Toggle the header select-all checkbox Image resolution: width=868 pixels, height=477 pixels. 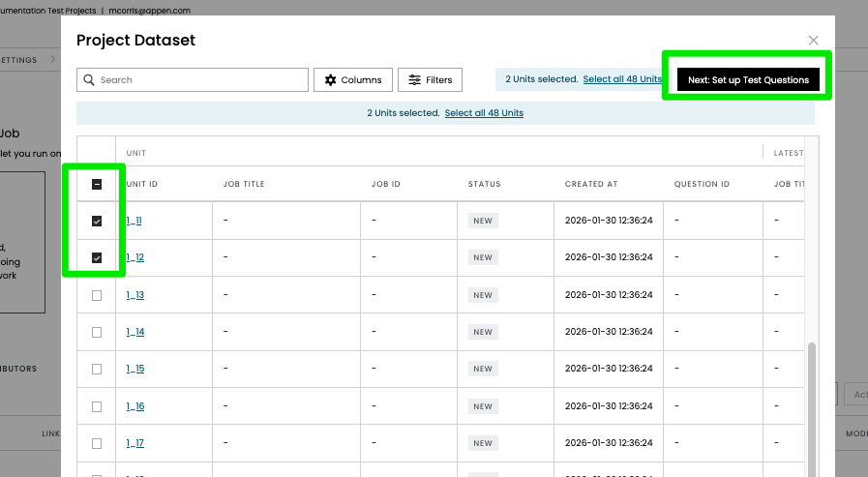(x=97, y=184)
